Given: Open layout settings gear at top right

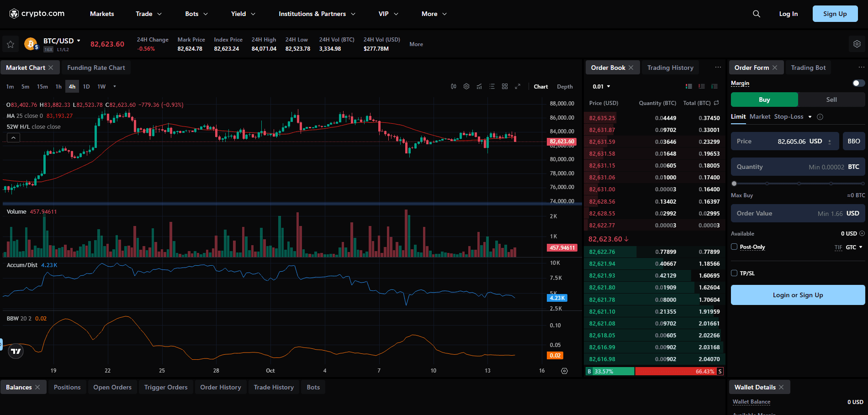Looking at the screenshot, I should [x=857, y=44].
